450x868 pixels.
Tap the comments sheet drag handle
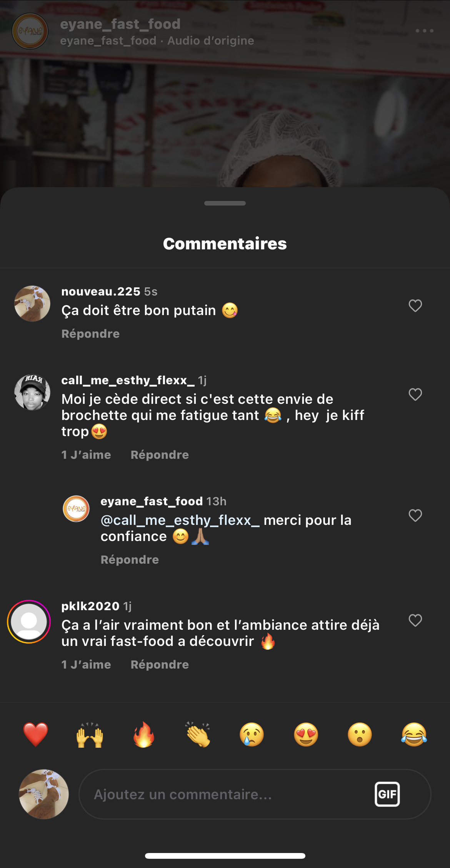click(225, 203)
